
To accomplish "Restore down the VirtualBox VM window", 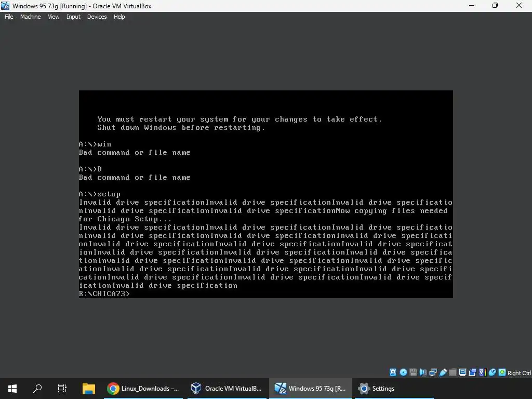I will pos(495,6).
